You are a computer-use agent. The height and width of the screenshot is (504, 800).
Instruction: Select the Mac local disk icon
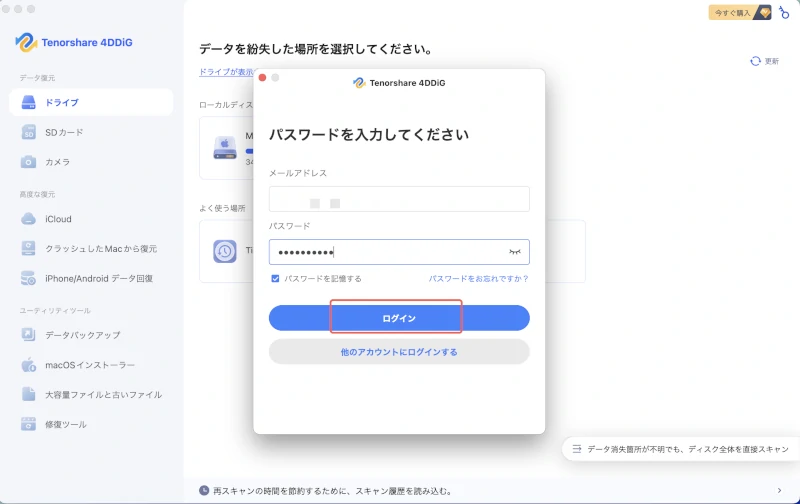[225, 148]
